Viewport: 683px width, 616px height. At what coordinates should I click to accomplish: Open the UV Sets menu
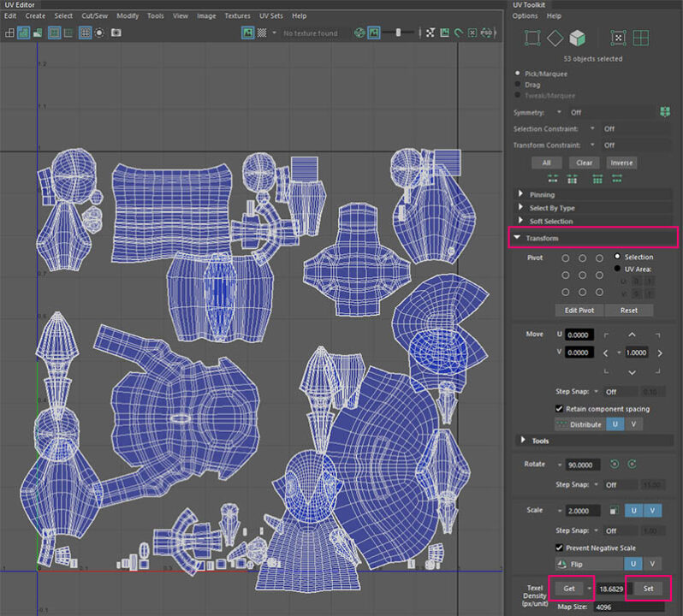pyautogui.click(x=271, y=15)
